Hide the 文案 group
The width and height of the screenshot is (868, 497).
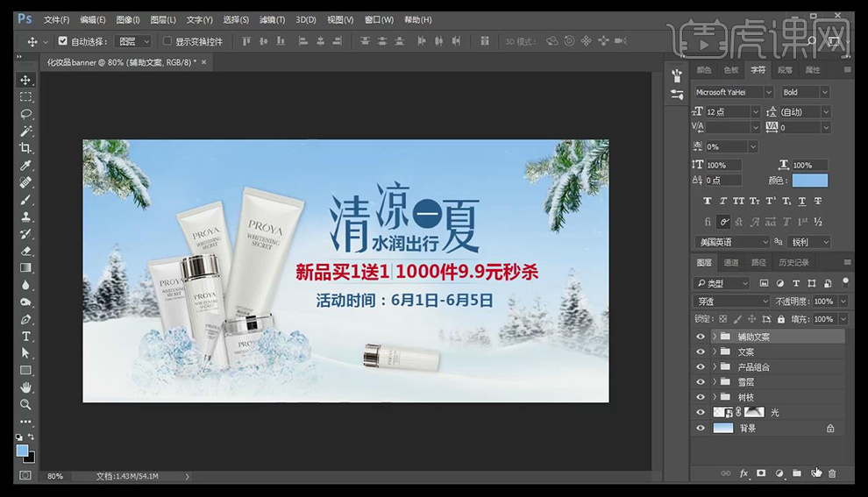click(x=701, y=352)
